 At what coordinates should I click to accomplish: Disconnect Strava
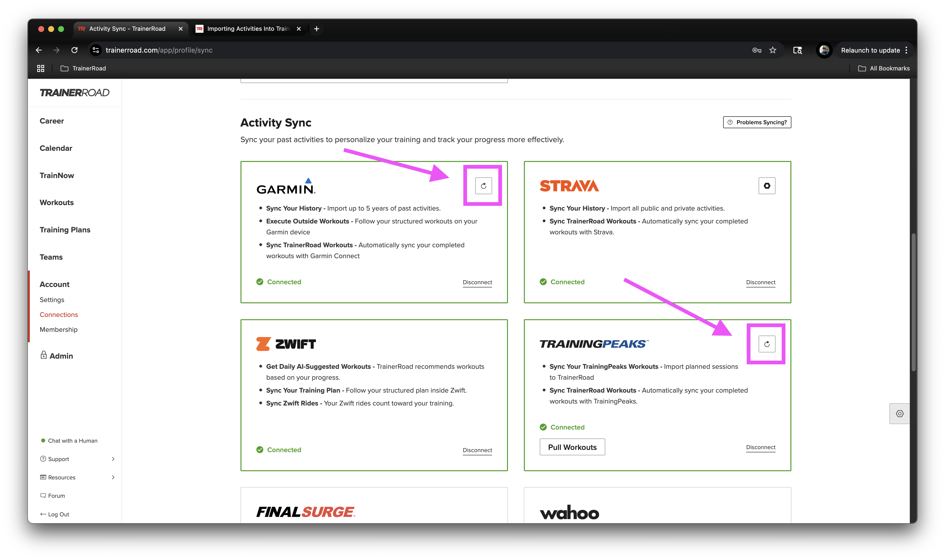(x=760, y=282)
